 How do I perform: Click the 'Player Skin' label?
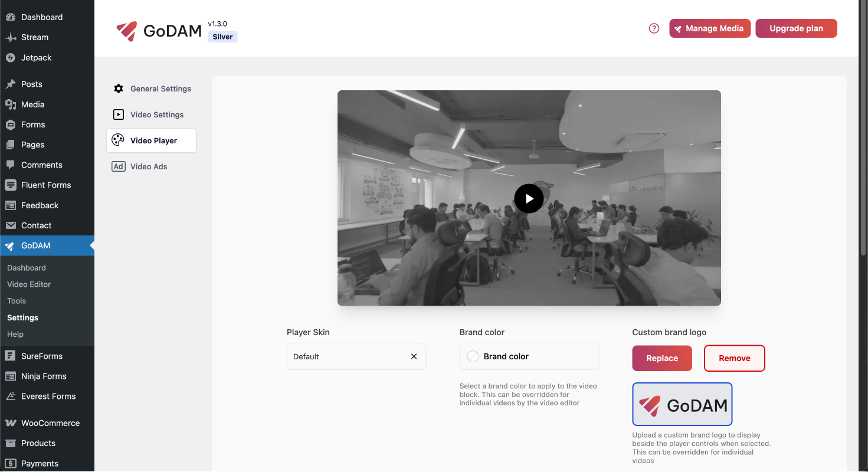coord(308,332)
